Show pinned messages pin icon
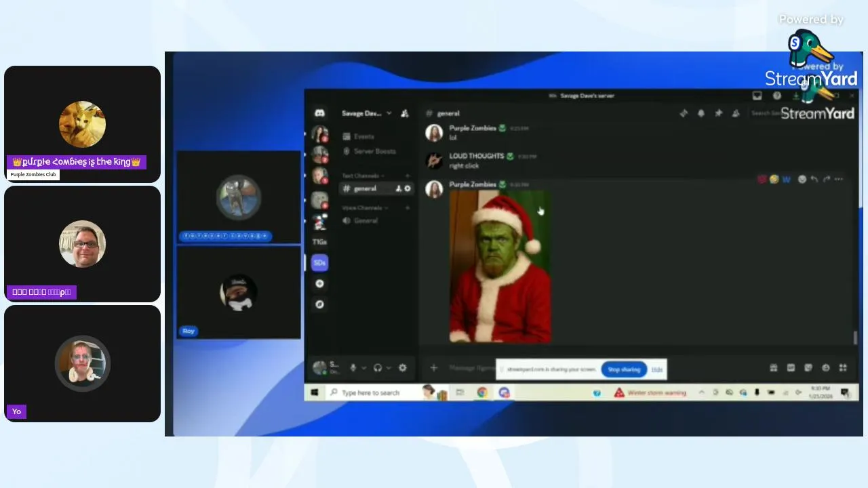 point(719,113)
